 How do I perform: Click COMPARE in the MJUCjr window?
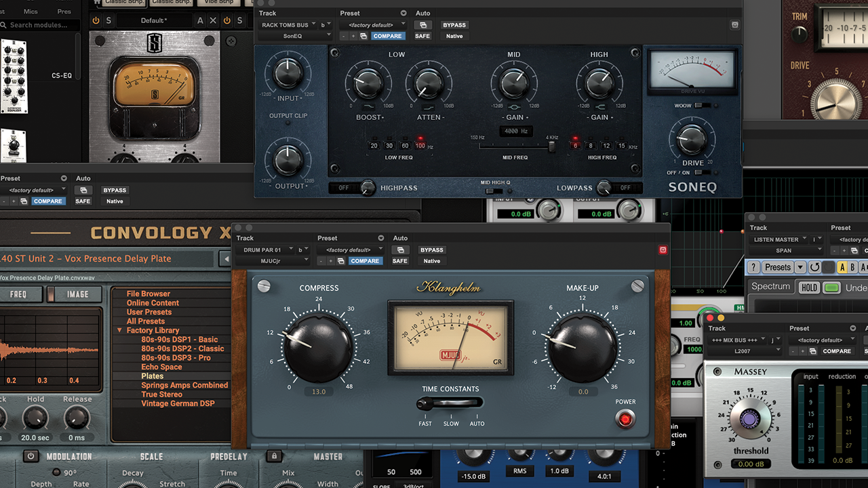click(x=365, y=261)
